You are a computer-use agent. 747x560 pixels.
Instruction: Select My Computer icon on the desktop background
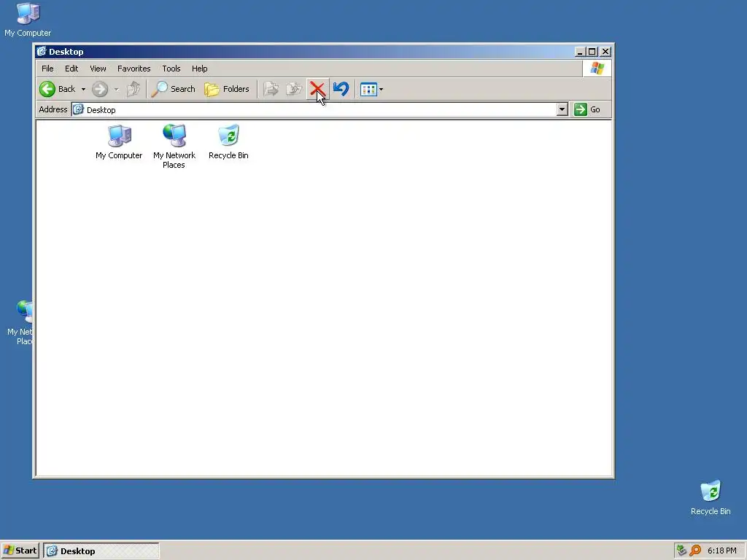[x=28, y=20]
